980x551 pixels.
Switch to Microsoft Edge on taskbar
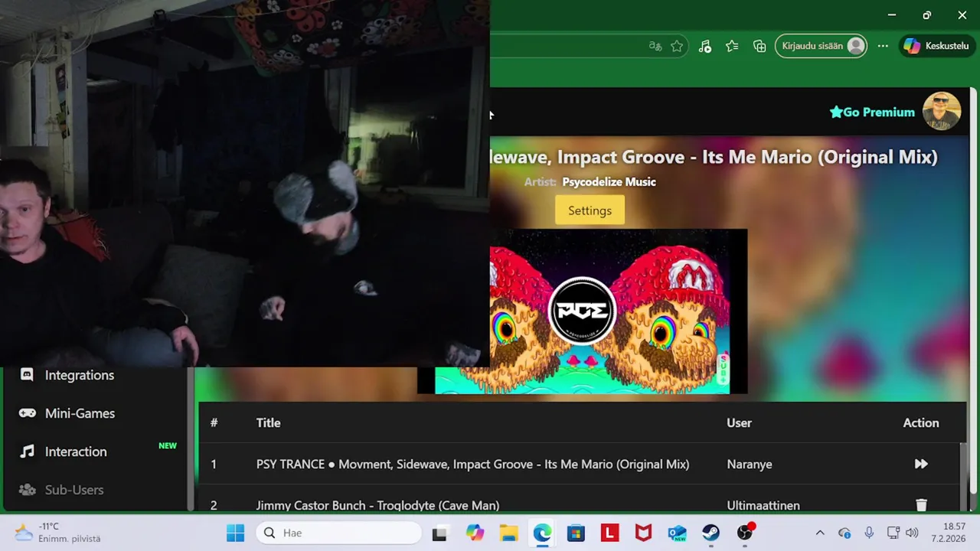542,533
